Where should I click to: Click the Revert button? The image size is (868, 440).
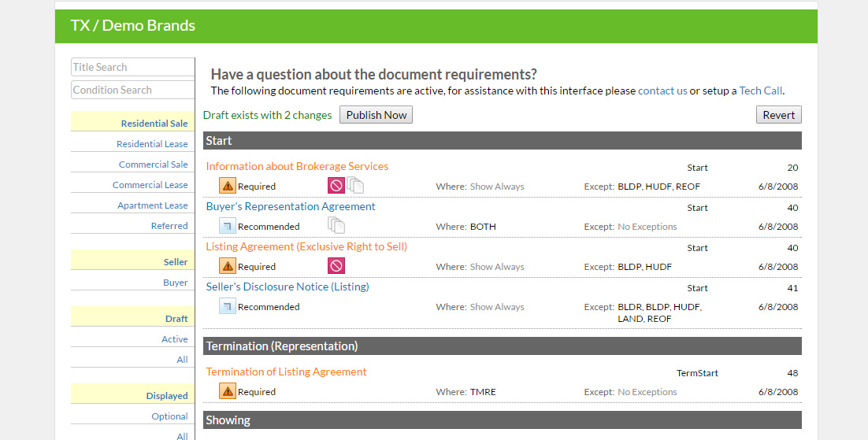tap(778, 115)
